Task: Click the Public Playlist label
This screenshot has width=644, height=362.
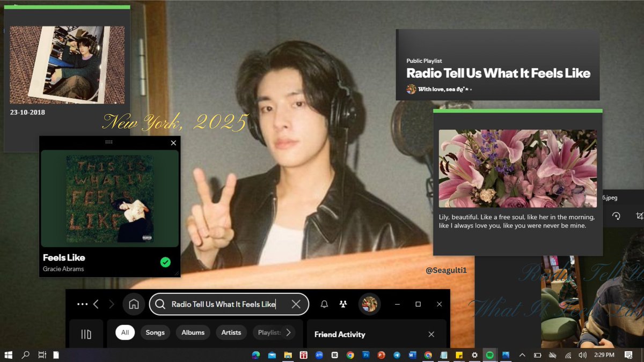Action: click(x=424, y=61)
